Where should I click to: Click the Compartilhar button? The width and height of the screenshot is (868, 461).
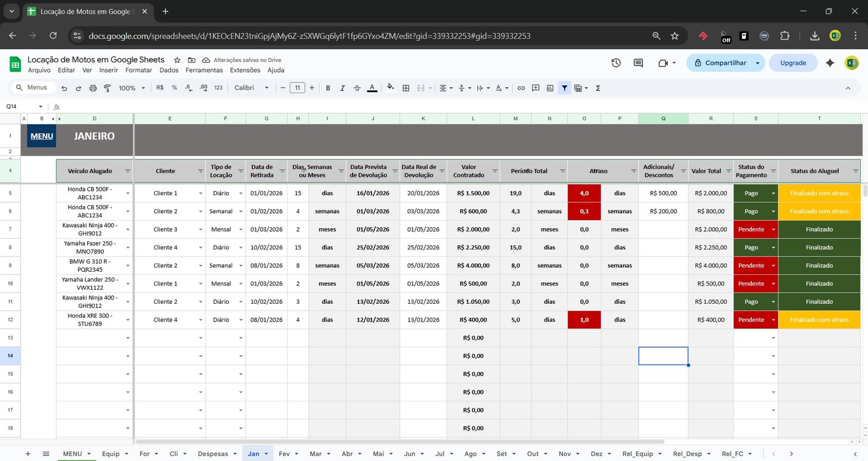coord(719,63)
